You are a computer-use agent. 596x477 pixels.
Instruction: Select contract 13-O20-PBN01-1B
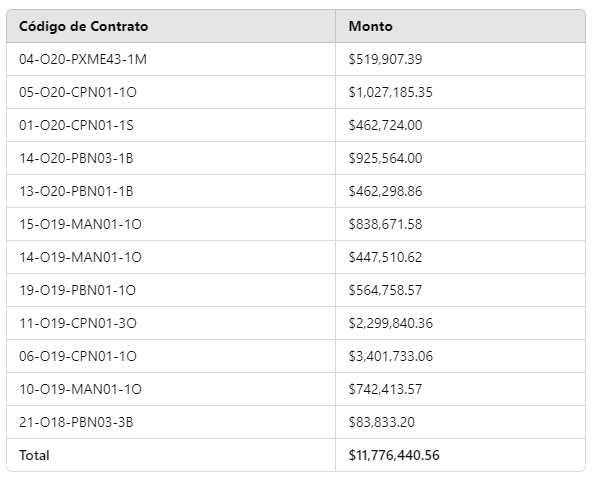76,192
